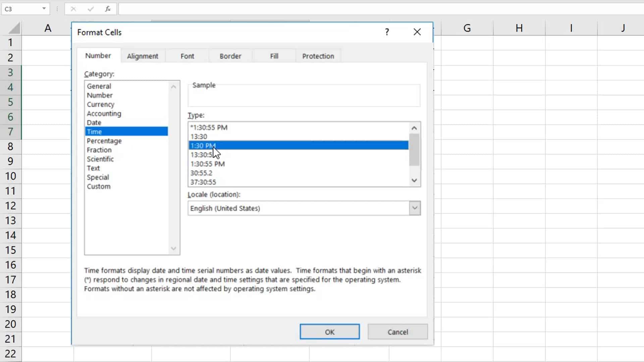Click the scroll-up arrow of the Type list
This screenshot has height=362, width=644.
click(414, 128)
